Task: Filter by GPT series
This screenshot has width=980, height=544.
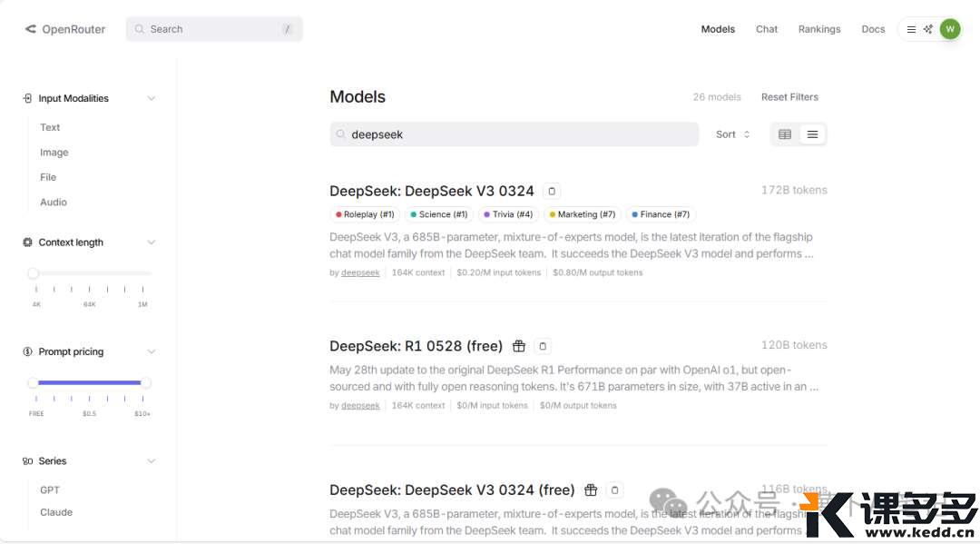Action: point(50,490)
